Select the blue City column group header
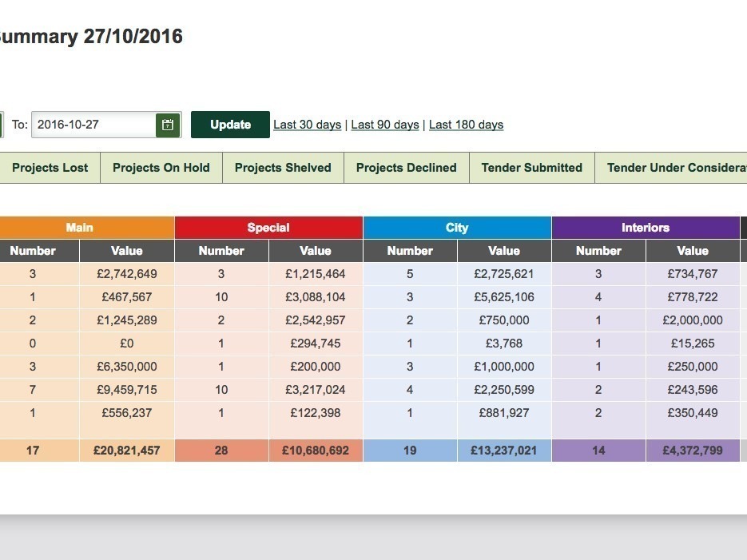Viewport: 747px width, 560px height. (x=457, y=228)
